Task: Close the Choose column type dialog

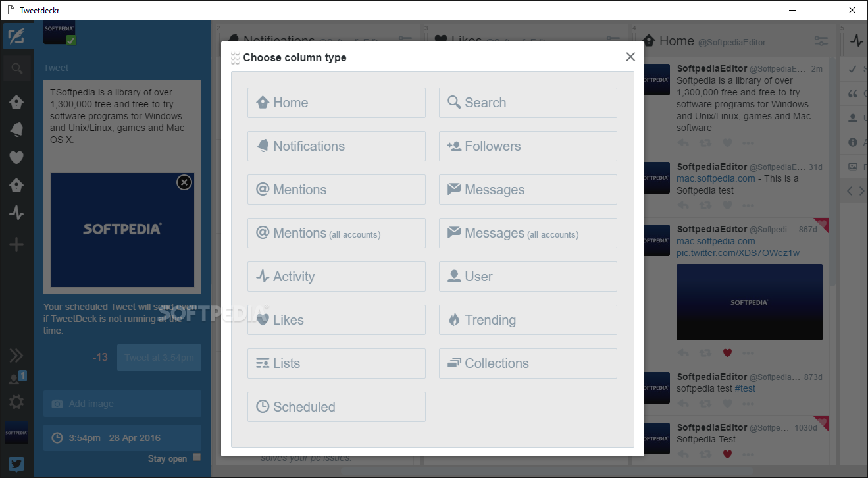Action: pyautogui.click(x=630, y=57)
